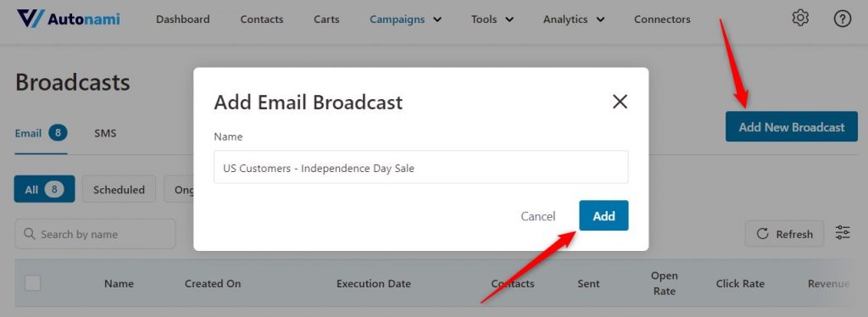This screenshot has width=868, height=317.
Task: Cancel the Add Email Broadcast dialog
Action: [537, 216]
